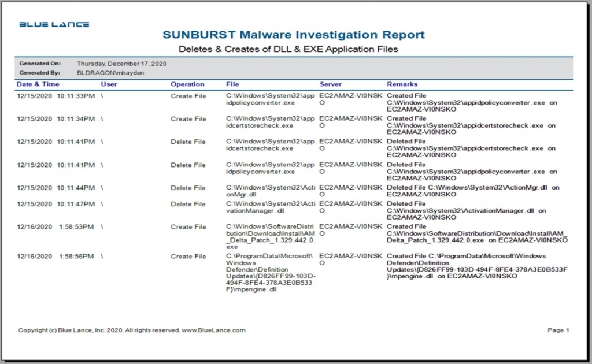
Task: Click the Blue Lance logo
Action: click(54, 24)
